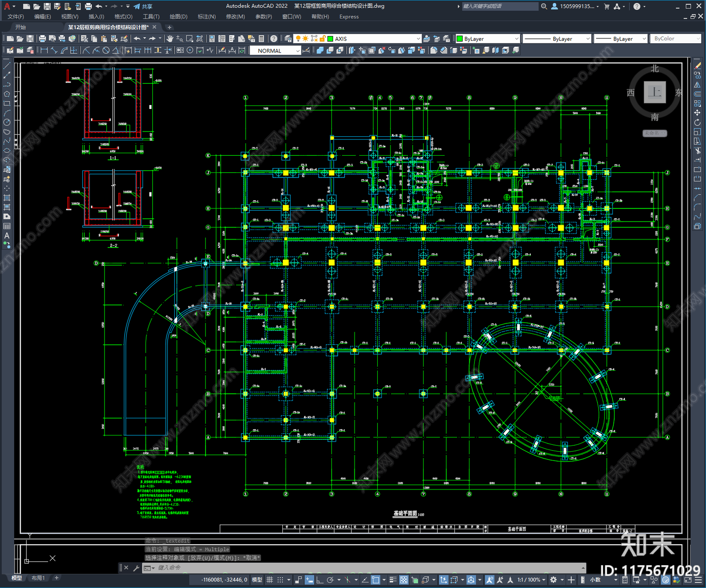The width and height of the screenshot is (706, 588).
Task: Click the Help question mark in standard toolbar
Action: [274, 39]
